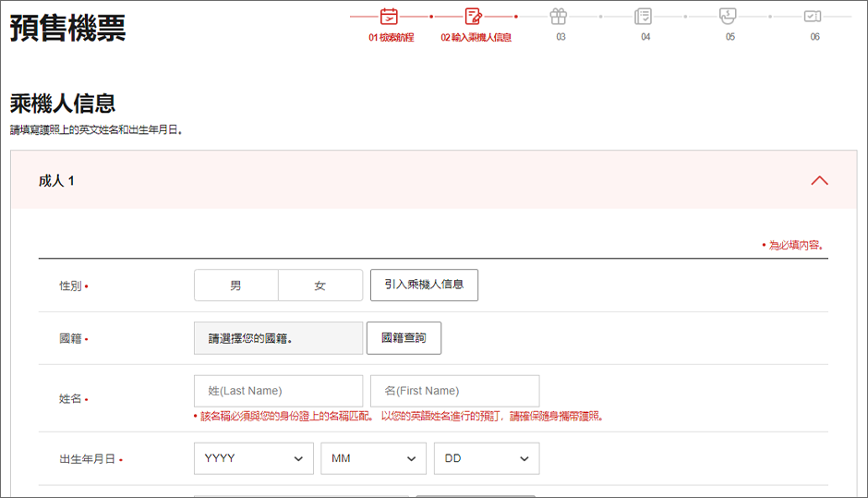Click the step 04 checklist icon

click(x=644, y=16)
